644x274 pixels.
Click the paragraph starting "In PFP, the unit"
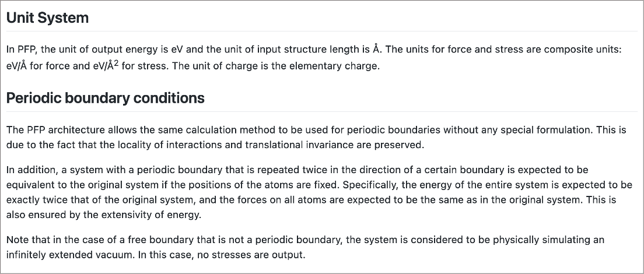(x=314, y=57)
